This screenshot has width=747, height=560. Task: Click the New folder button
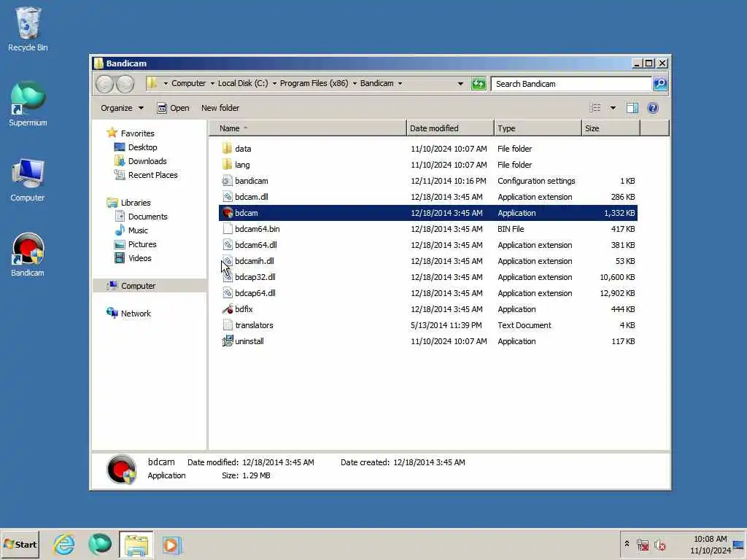point(220,108)
